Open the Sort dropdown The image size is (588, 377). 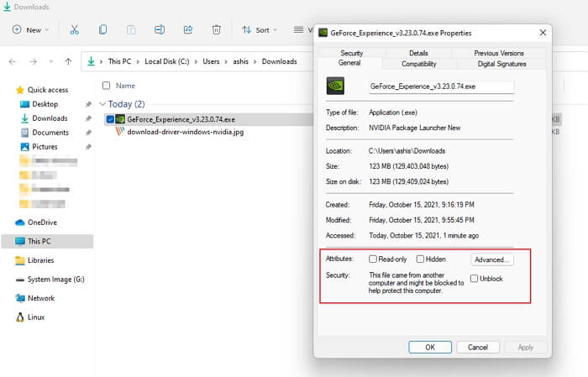pyautogui.click(x=260, y=29)
